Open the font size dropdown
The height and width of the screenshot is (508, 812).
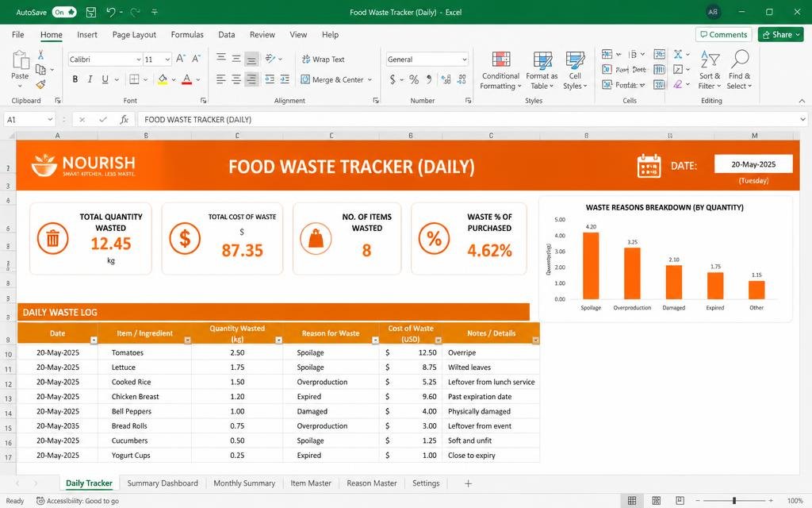[x=168, y=59]
